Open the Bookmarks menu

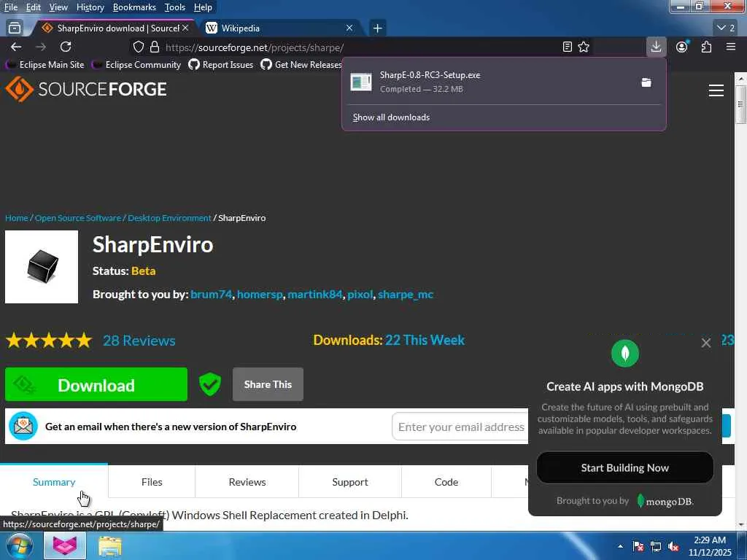[134, 7]
